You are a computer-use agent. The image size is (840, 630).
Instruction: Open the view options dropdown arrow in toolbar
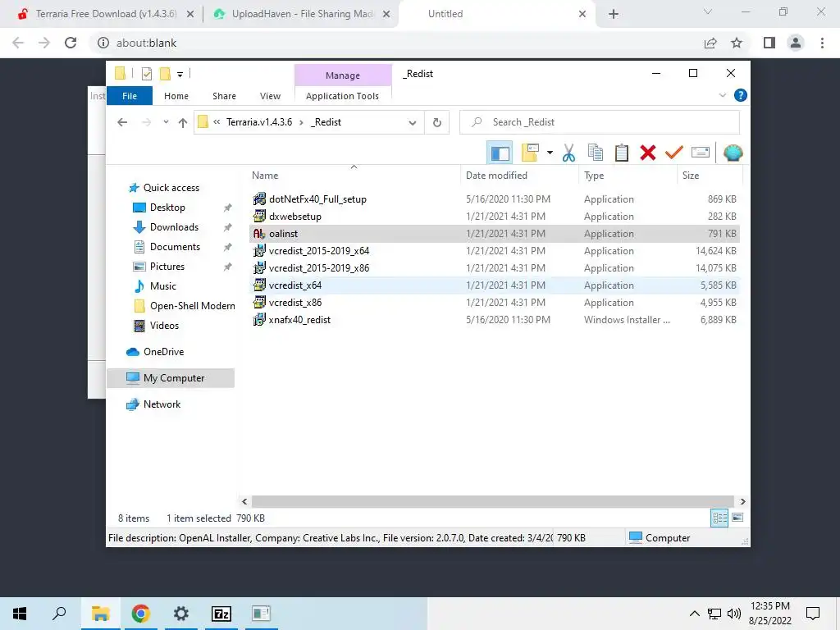pyautogui.click(x=550, y=153)
